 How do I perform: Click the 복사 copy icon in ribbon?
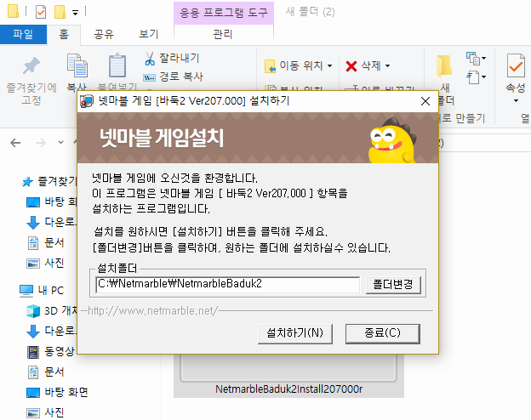pos(77,65)
